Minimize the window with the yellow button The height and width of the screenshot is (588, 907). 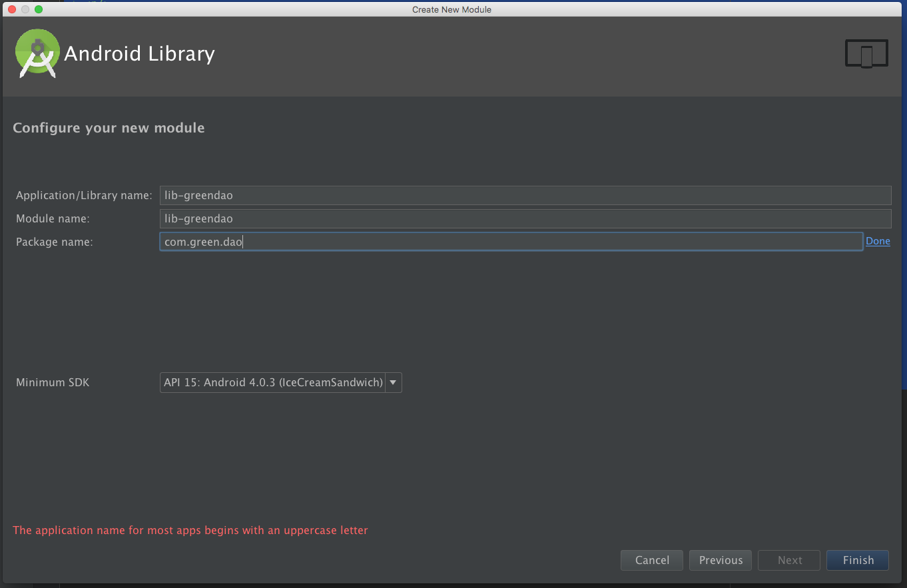tap(25, 9)
